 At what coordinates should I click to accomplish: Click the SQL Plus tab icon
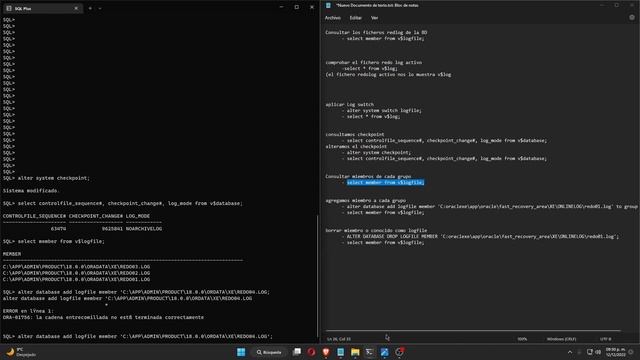[x=9, y=8]
